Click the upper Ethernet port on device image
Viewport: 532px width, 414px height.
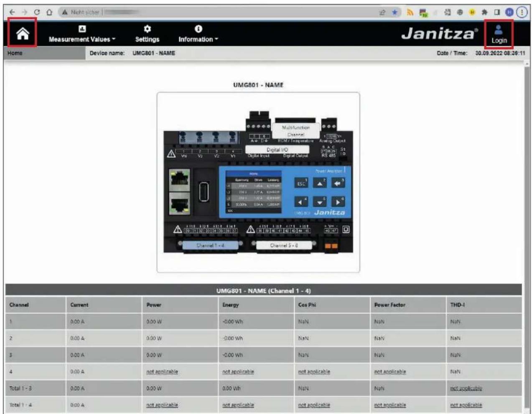tap(180, 180)
